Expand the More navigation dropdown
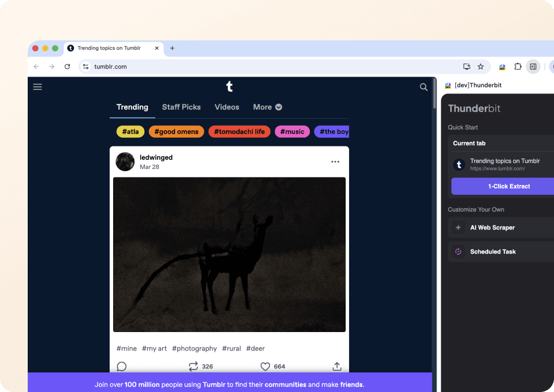This screenshot has height=392, width=554. [x=267, y=107]
